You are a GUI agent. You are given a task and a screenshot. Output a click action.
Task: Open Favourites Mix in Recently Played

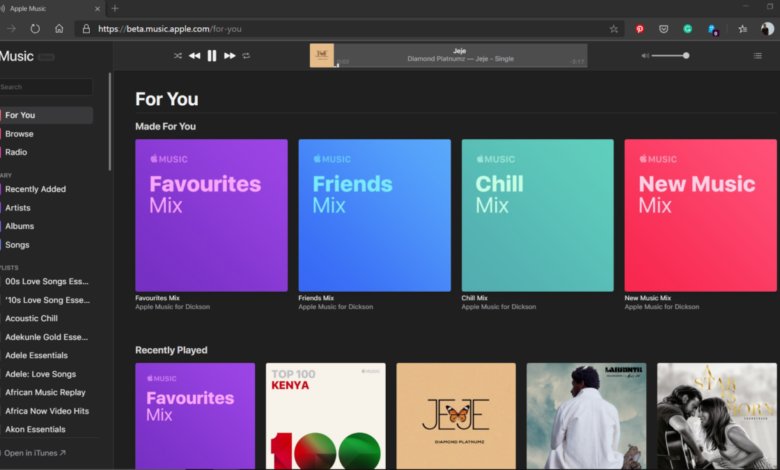[x=195, y=416]
